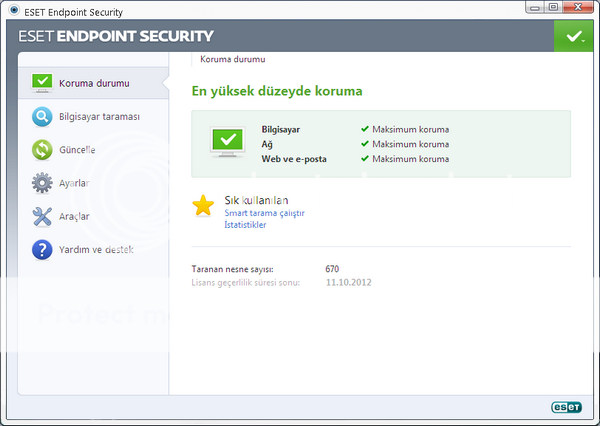The image size is (600, 426).
Task: Click the ESET eye icon in title bar
Action: tap(14, 10)
